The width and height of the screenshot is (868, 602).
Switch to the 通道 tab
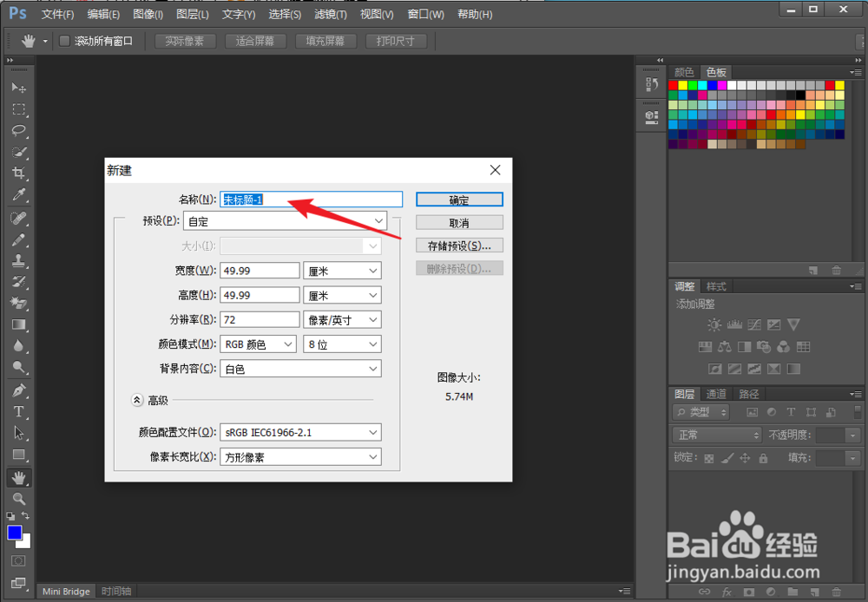pos(716,393)
